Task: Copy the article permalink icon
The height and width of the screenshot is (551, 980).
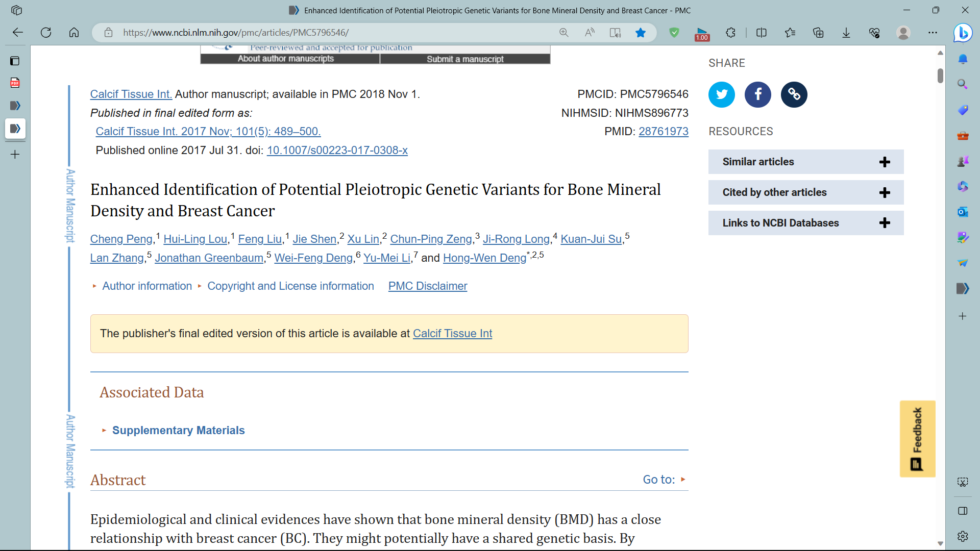Action: coord(794,94)
